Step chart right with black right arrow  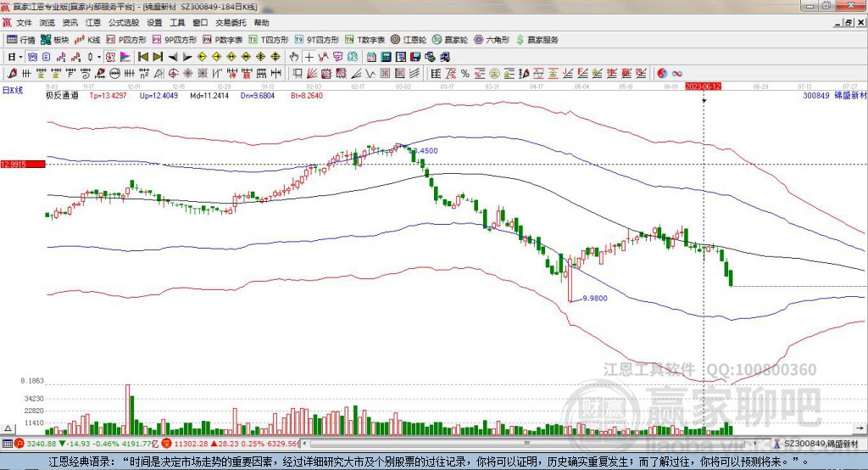click(187, 57)
